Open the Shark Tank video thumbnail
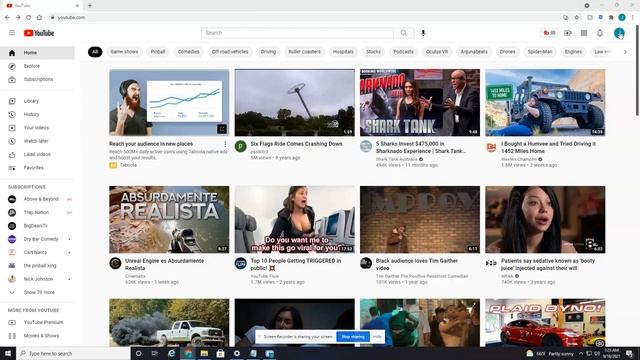This screenshot has height=360, width=640. (x=420, y=102)
